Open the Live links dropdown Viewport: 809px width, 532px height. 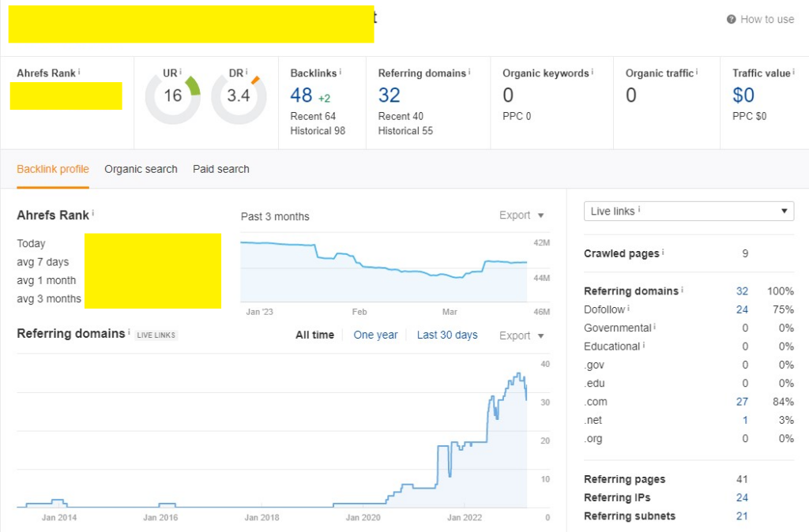pyautogui.click(x=688, y=211)
